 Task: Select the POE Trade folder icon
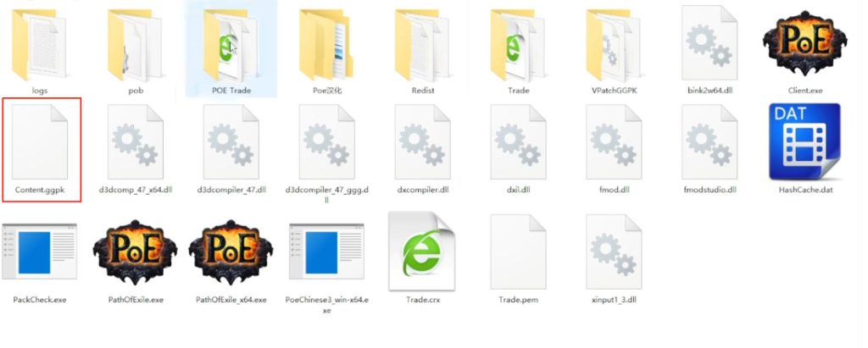tap(231, 44)
